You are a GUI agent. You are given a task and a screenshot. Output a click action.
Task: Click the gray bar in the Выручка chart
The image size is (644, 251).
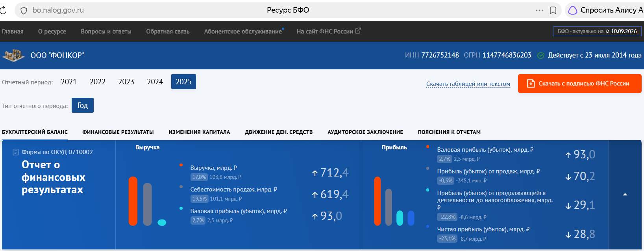[147, 204]
